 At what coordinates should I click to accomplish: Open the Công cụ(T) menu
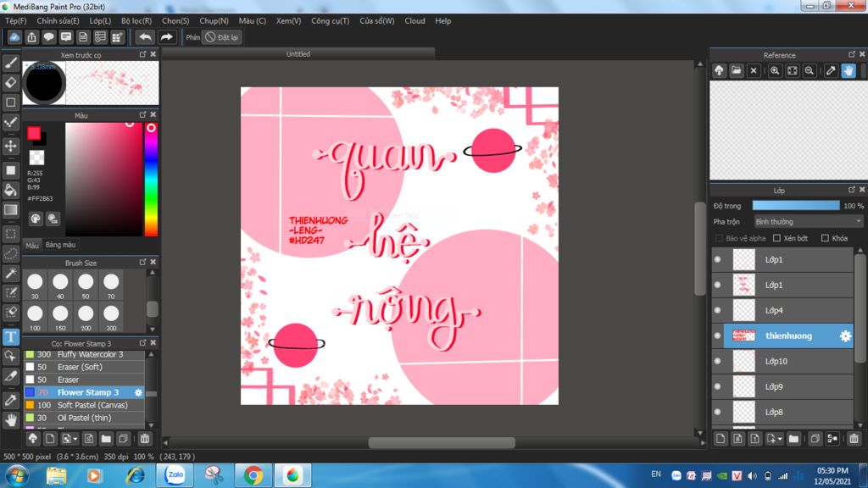coord(330,21)
